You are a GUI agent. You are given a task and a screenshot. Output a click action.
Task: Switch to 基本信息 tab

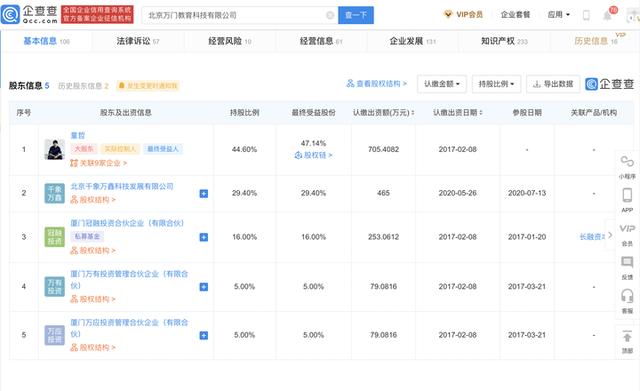(47, 41)
